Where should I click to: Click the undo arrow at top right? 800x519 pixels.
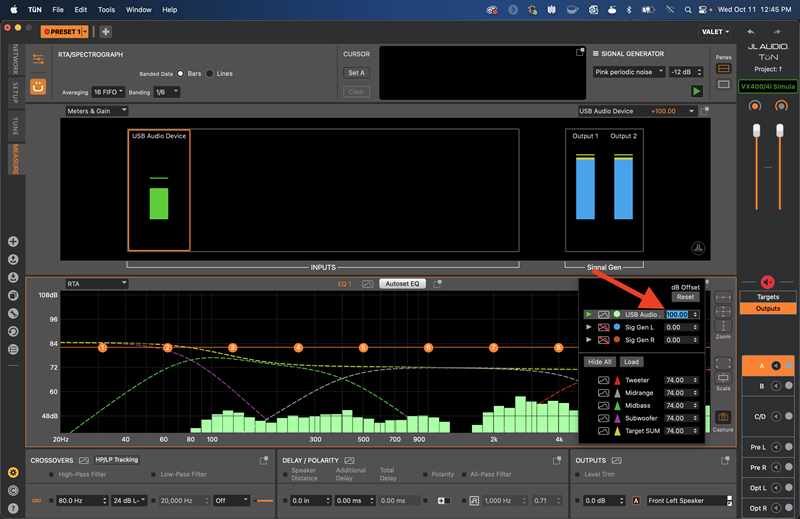751,32
